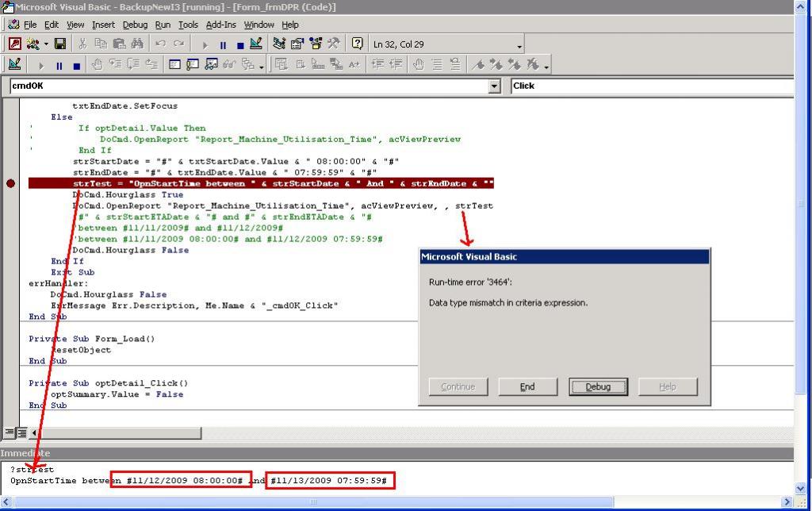This screenshot has height=511, width=812.
Task: Open the Debug menu
Action: point(135,25)
